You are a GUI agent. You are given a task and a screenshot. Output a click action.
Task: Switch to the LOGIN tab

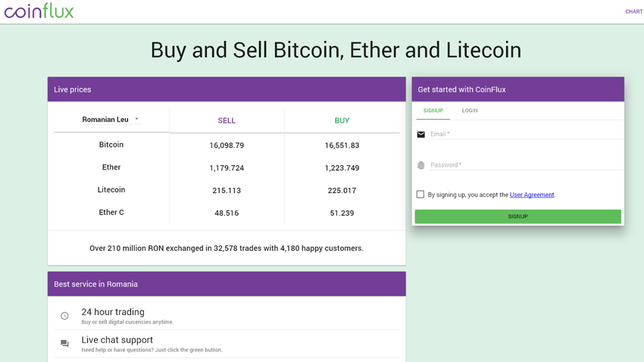coord(470,111)
